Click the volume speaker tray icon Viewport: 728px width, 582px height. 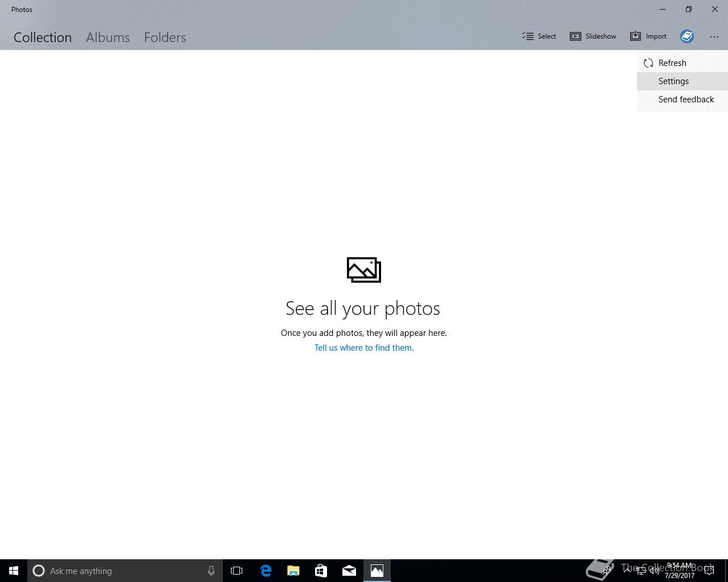pyautogui.click(x=655, y=571)
